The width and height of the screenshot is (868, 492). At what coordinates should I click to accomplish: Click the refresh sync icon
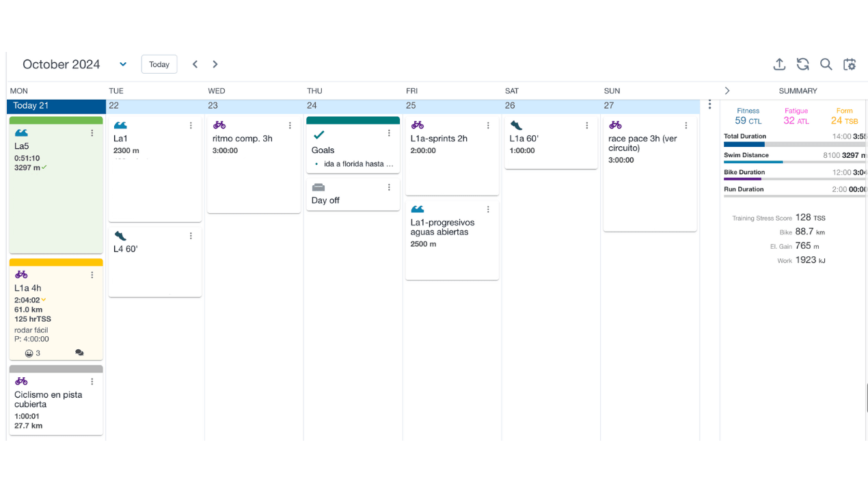[802, 64]
